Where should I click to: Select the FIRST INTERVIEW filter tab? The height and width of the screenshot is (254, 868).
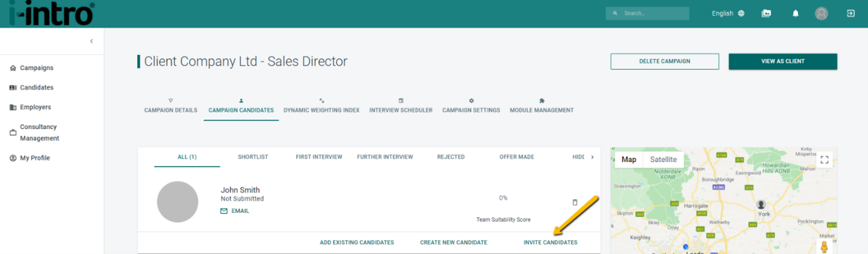[319, 157]
